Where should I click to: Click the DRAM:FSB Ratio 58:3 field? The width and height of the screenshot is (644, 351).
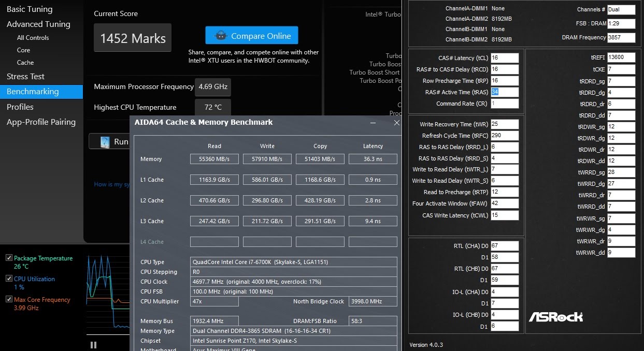click(x=373, y=321)
